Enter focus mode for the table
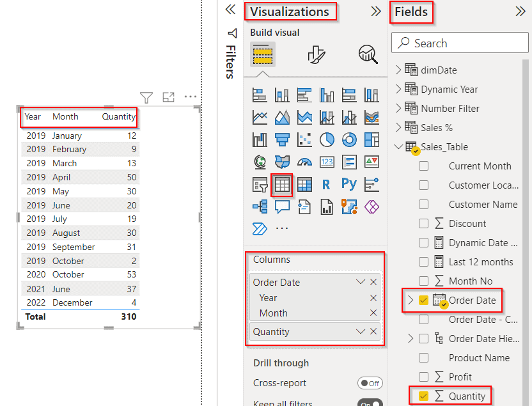The height and width of the screenshot is (406, 532). pos(168,97)
